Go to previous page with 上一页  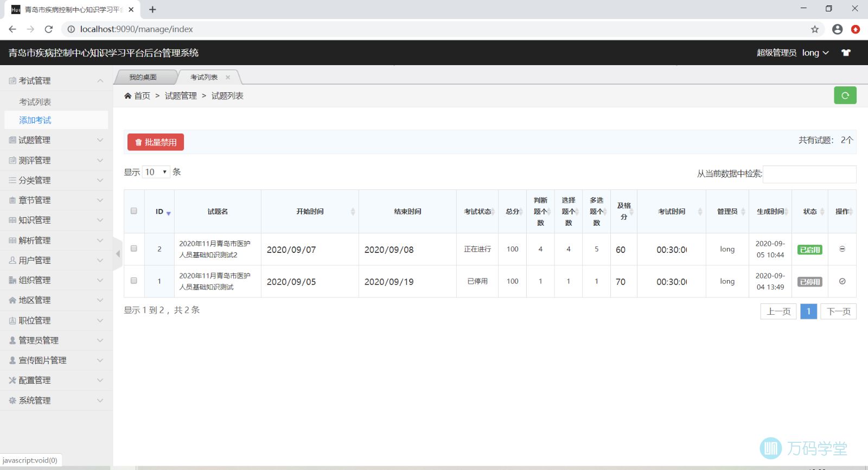[778, 312]
